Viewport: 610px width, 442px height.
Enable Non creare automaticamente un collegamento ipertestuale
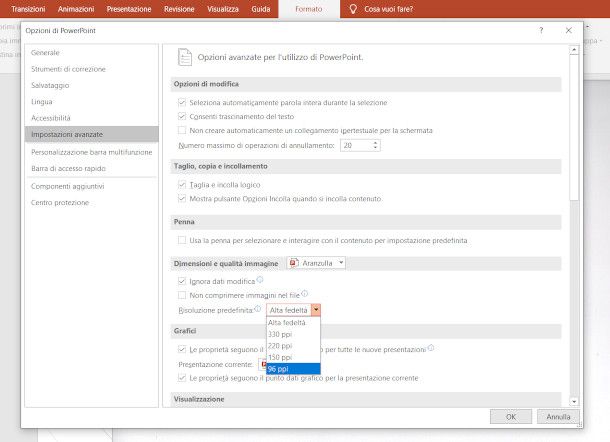tap(182, 130)
